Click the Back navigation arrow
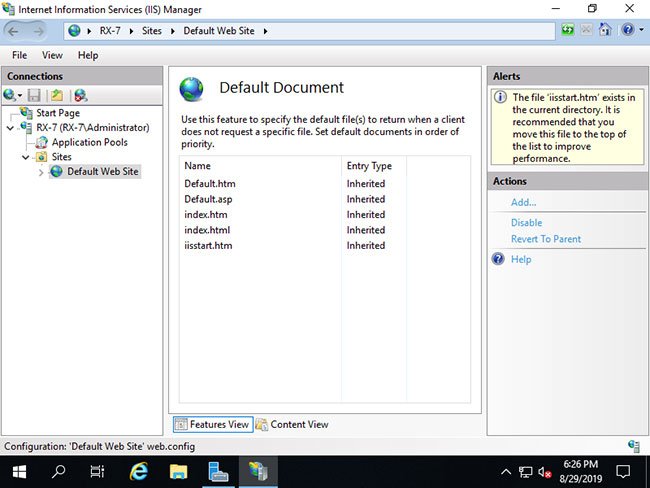This screenshot has width=650, height=488. tap(13, 31)
